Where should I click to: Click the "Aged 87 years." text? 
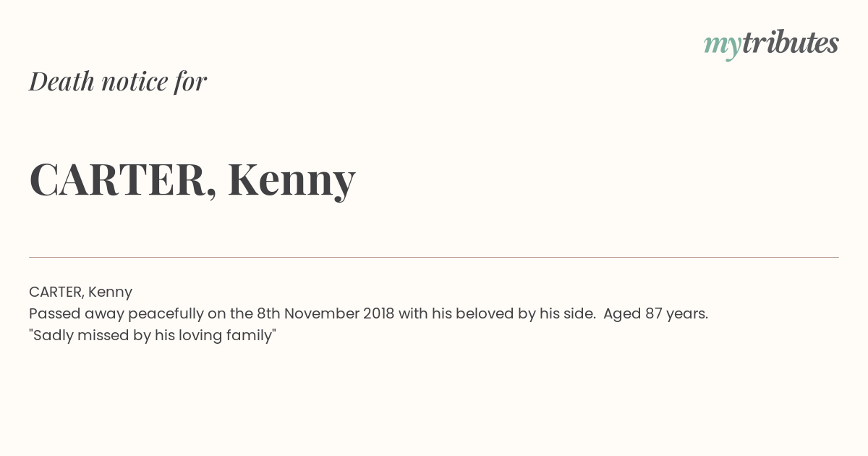(x=655, y=313)
